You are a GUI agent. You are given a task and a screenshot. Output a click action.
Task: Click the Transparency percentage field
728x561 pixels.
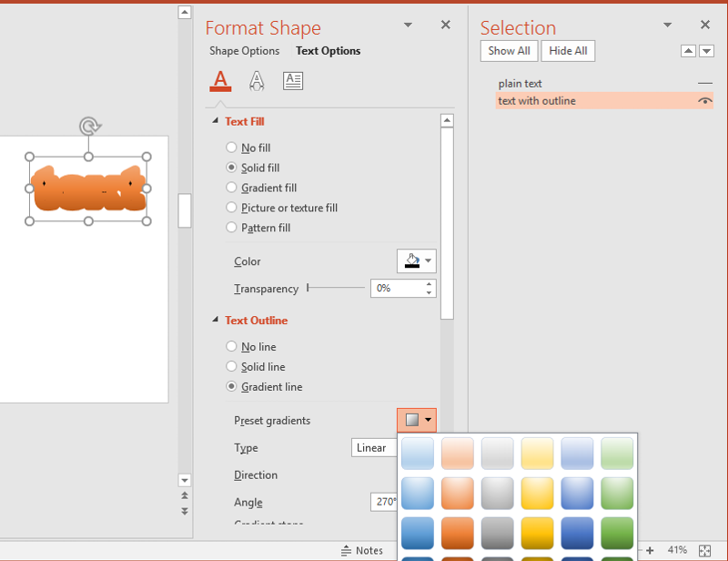click(x=397, y=288)
